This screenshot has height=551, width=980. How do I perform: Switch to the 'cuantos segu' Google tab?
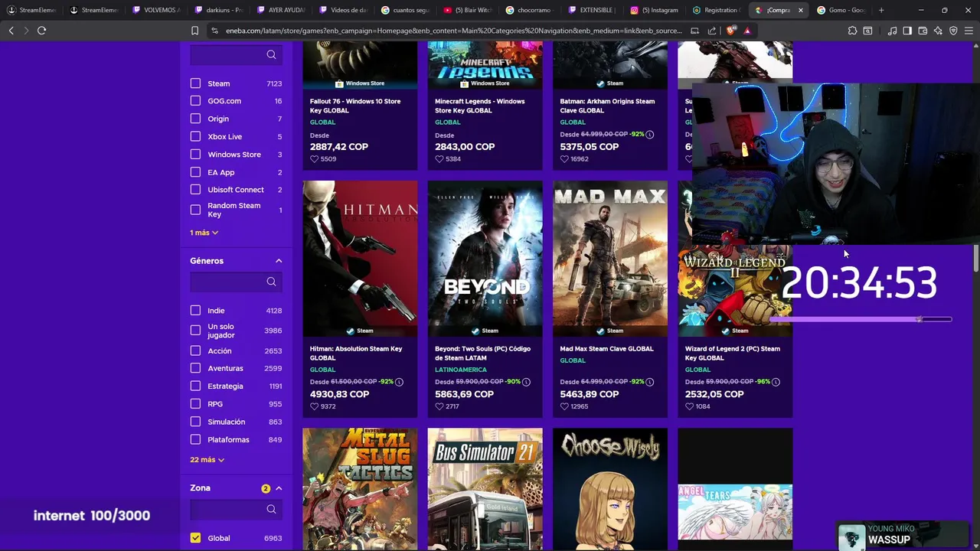pyautogui.click(x=406, y=10)
